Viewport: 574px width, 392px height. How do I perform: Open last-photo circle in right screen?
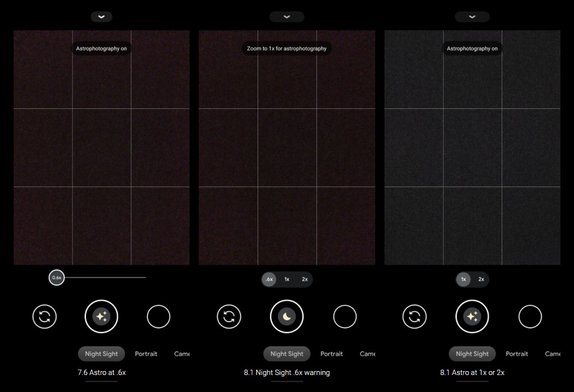[530, 317]
